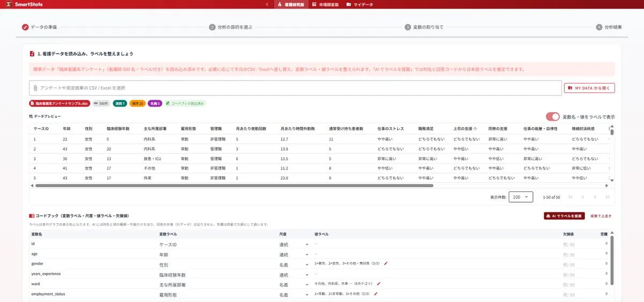Image resolution: width=644 pixels, height=302 pixels.
Task: Edit ward value labels with the pencil icon
Action: [378, 283]
